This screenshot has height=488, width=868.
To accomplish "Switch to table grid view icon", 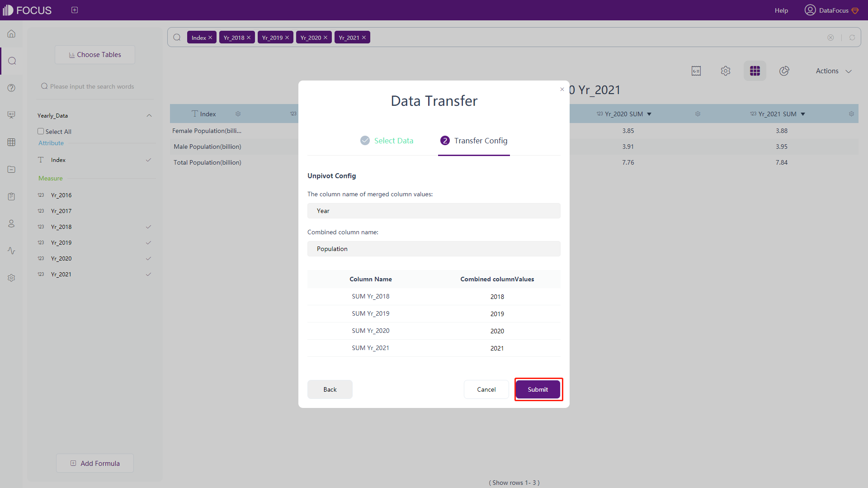I will [755, 71].
